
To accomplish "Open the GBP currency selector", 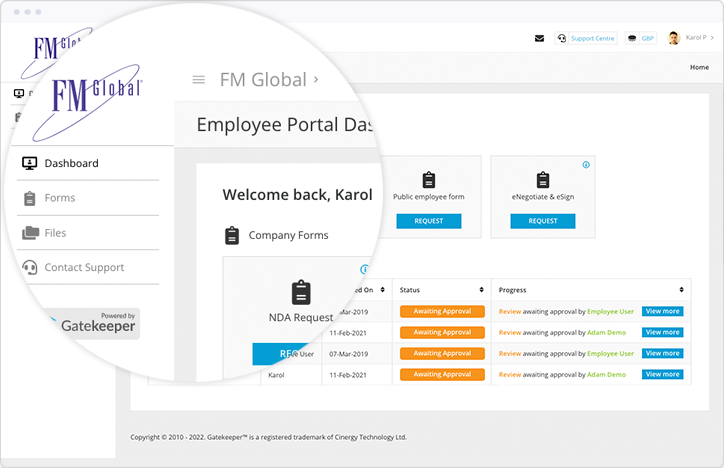I will (x=641, y=38).
